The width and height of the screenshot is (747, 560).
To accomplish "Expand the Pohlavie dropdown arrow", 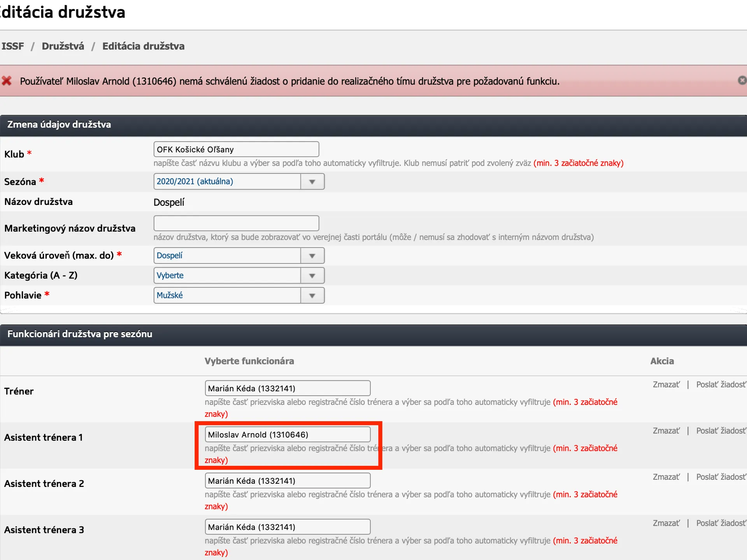I will (312, 296).
